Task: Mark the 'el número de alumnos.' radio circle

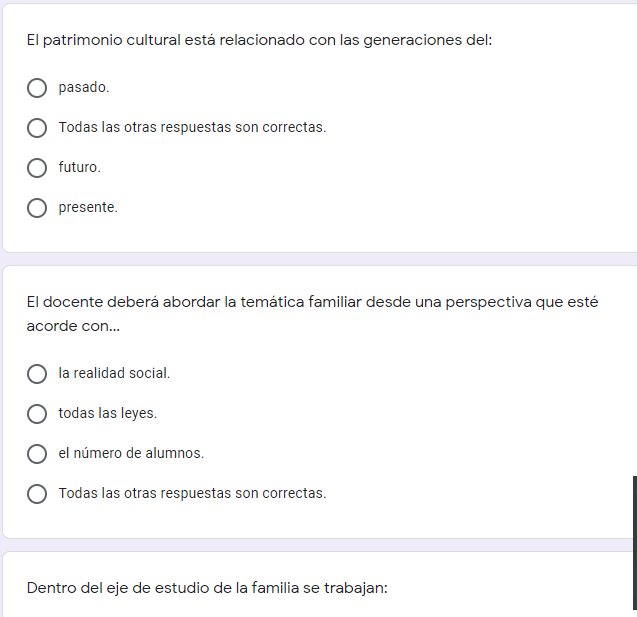Action: click(37, 454)
